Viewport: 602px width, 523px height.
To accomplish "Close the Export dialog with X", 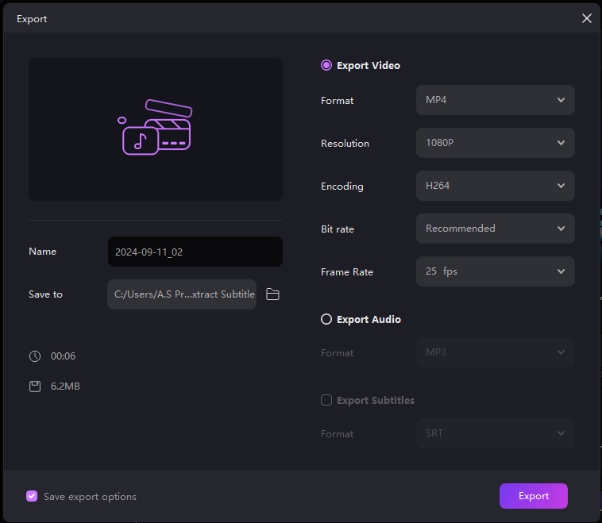I will [586, 18].
